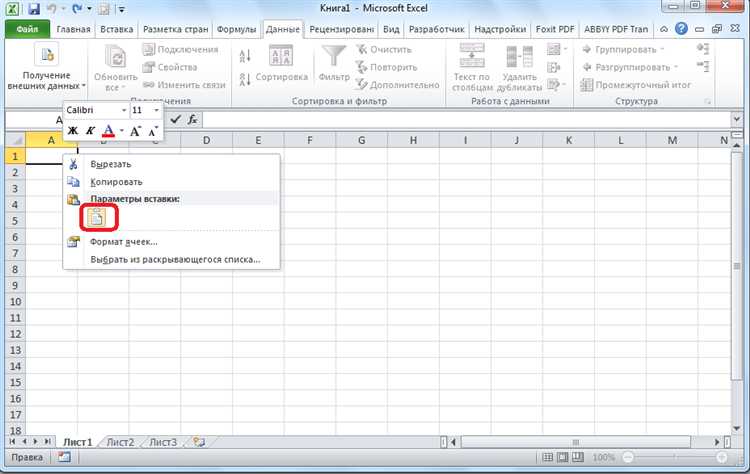Open the Лист2 sheet tab
The image size is (750, 474).
pyautogui.click(x=120, y=442)
